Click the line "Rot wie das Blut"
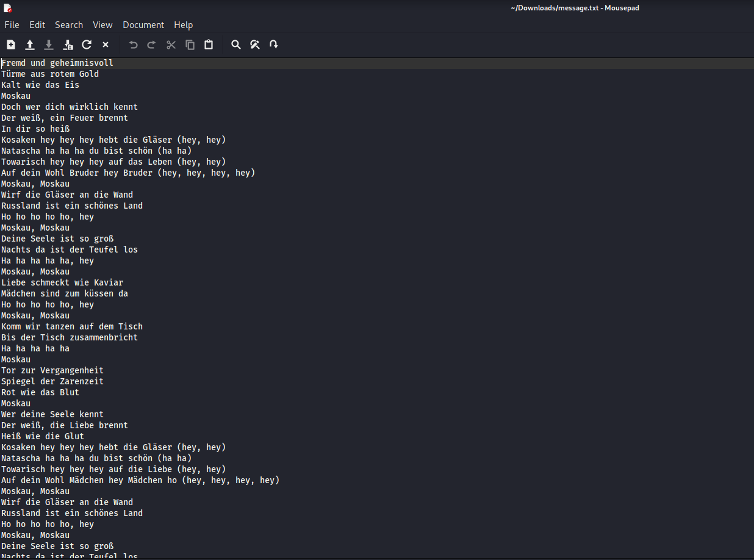Image resolution: width=754 pixels, height=560 pixels. click(x=40, y=392)
